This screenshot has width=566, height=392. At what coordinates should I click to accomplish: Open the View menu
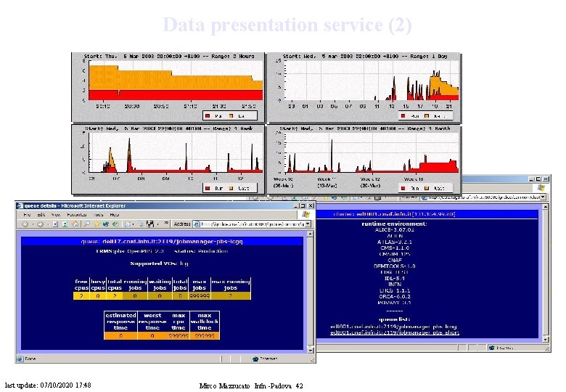(56, 215)
